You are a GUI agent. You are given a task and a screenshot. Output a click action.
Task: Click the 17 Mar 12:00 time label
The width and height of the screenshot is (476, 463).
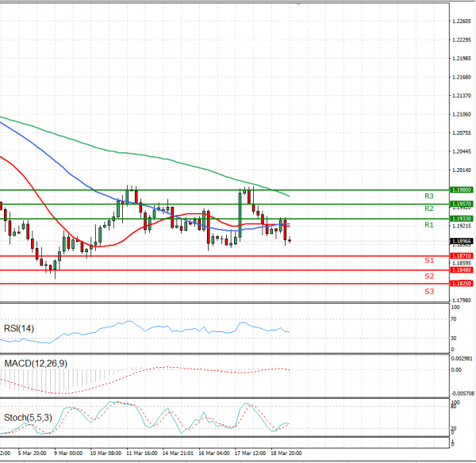pos(250,453)
